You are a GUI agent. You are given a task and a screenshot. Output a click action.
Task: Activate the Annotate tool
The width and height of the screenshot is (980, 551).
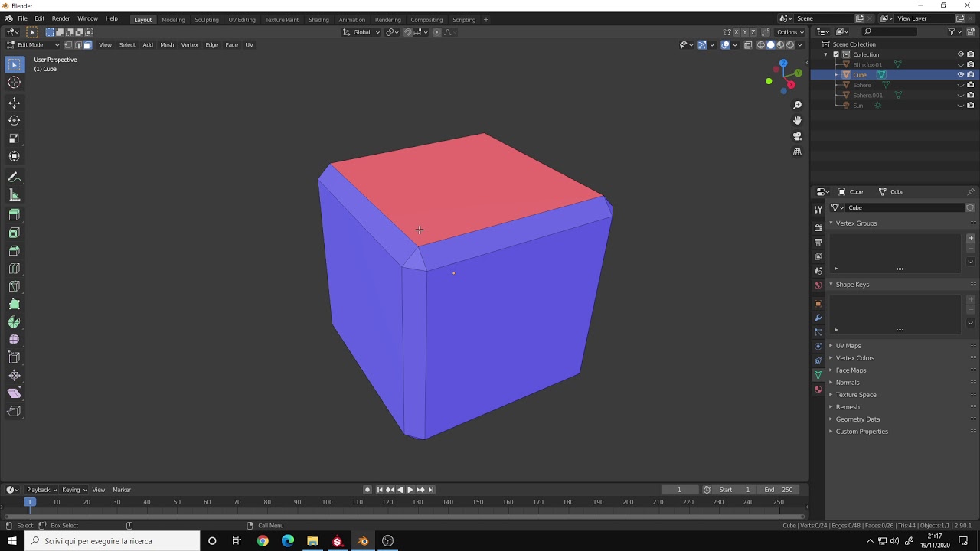pyautogui.click(x=14, y=177)
